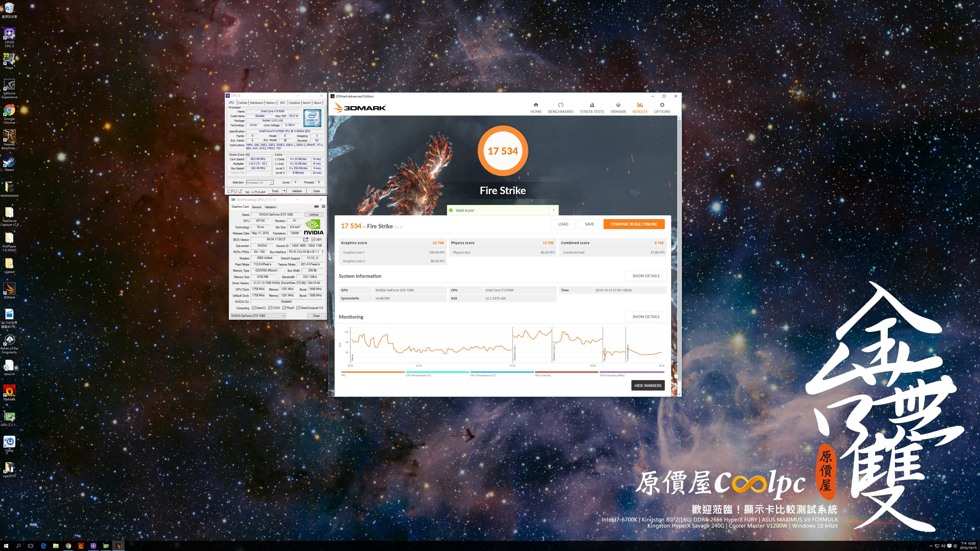Click the question mark on Valid score bar
980x551 pixels.
554,210
